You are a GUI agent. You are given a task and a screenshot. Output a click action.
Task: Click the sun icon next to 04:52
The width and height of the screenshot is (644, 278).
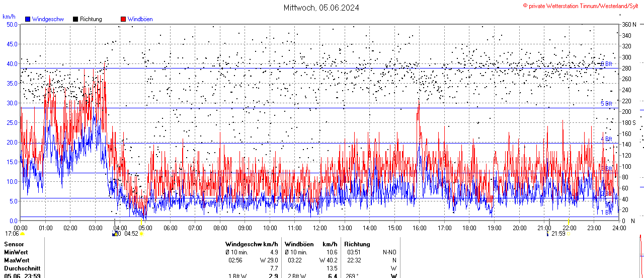pos(141,234)
